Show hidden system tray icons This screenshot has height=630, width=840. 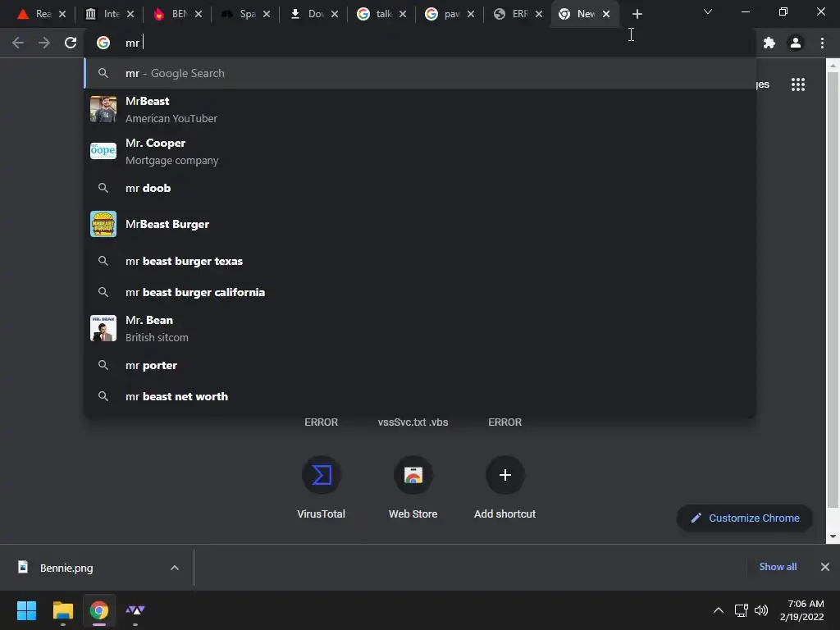[719, 610]
